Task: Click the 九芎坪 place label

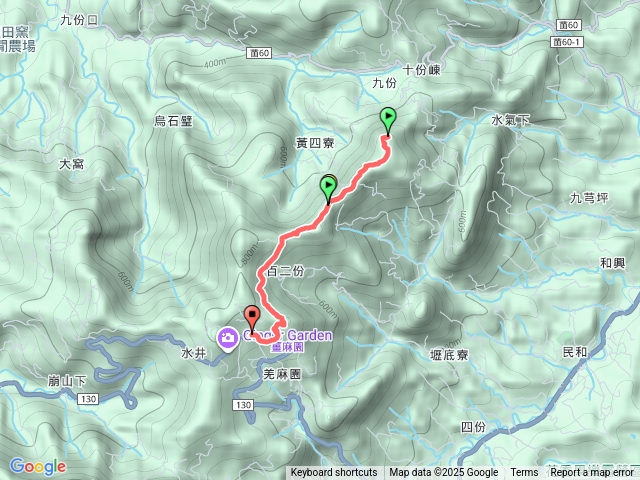Action: point(589,198)
